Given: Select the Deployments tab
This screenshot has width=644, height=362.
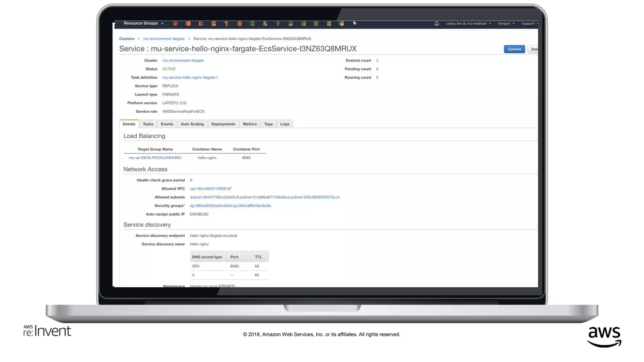Looking at the screenshot, I should click(x=223, y=124).
